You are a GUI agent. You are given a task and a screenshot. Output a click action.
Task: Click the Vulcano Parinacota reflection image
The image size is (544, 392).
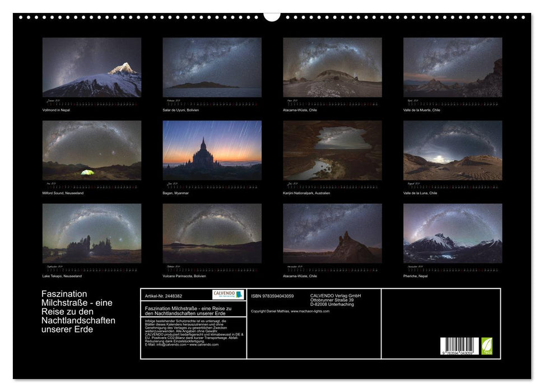point(212,233)
